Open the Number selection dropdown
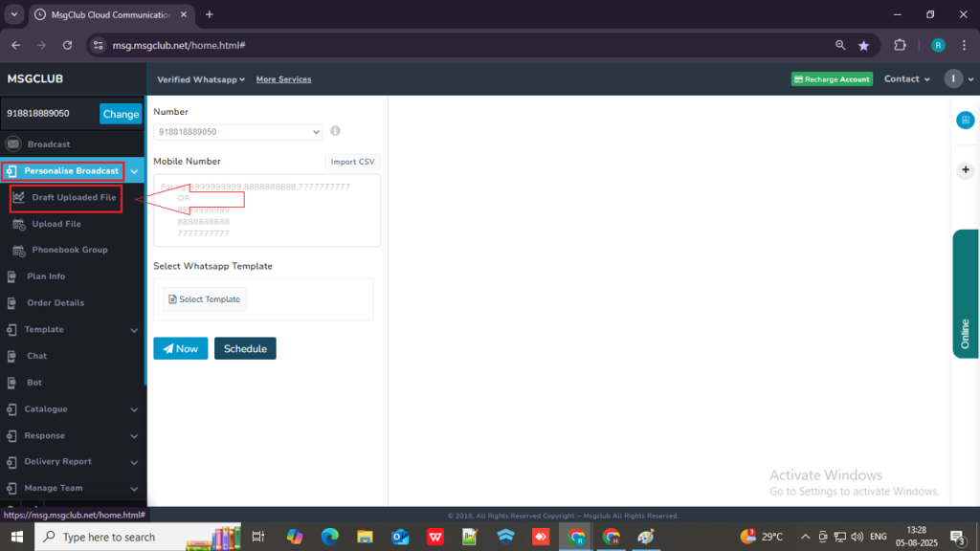This screenshot has width=980, height=551. (x=237, y=132)
